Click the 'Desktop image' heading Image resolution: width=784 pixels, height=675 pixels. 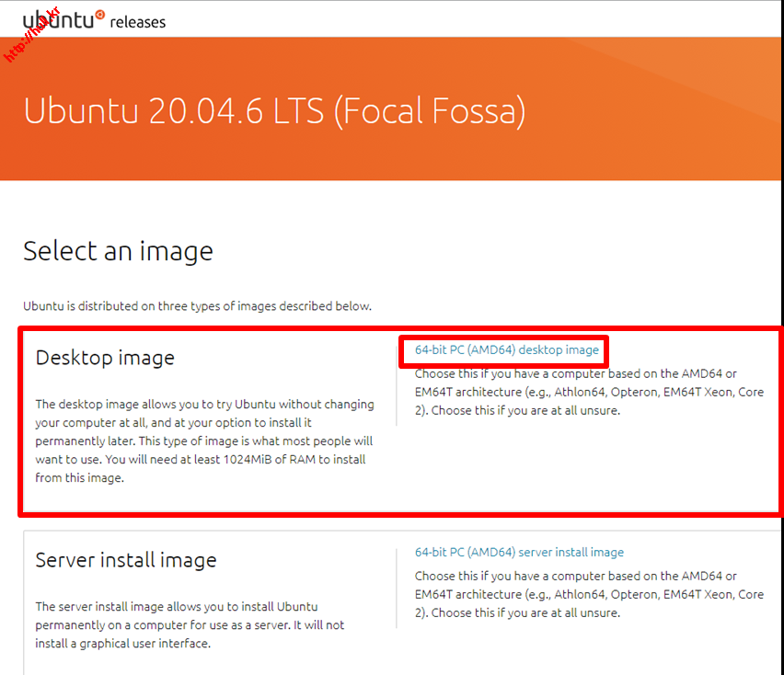(x=105, y=358)
